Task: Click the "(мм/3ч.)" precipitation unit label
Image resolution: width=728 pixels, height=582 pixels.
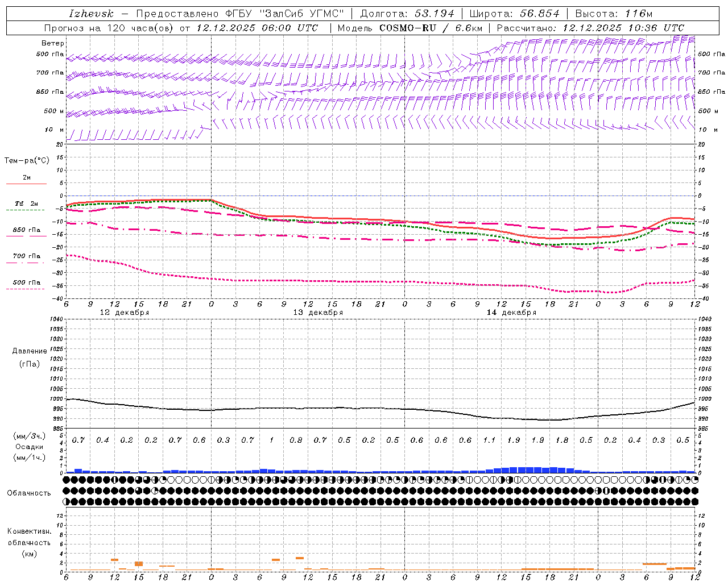Action: click(30, 436)
